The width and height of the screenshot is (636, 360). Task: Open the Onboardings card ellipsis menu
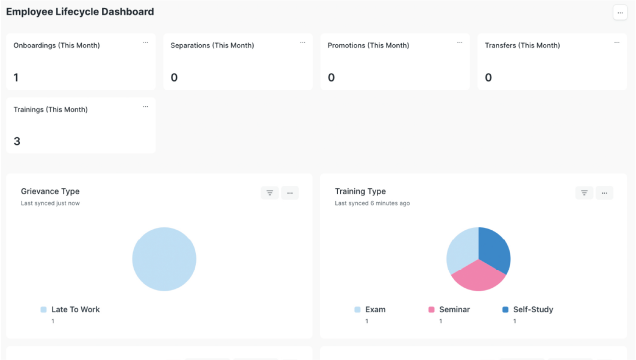coord(145,43)
